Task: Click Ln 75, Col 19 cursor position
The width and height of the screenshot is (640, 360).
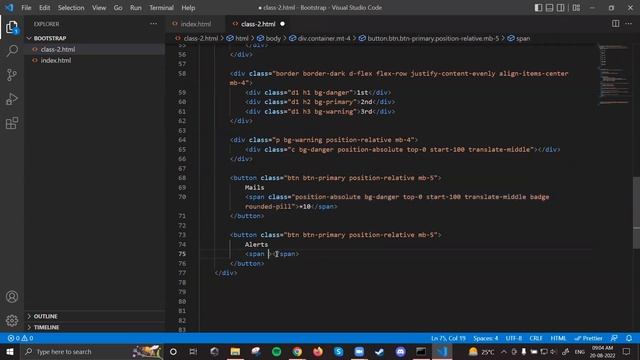Action: pyautogui.click(x=448, y=338)
